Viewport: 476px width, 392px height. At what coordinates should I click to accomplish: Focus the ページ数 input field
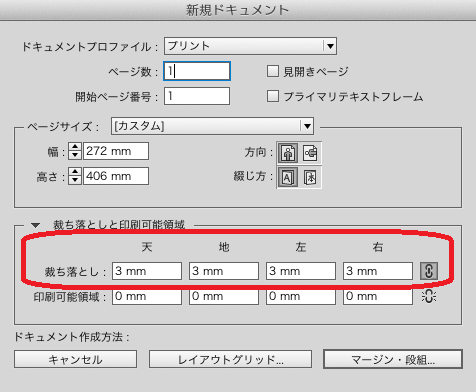197,71
